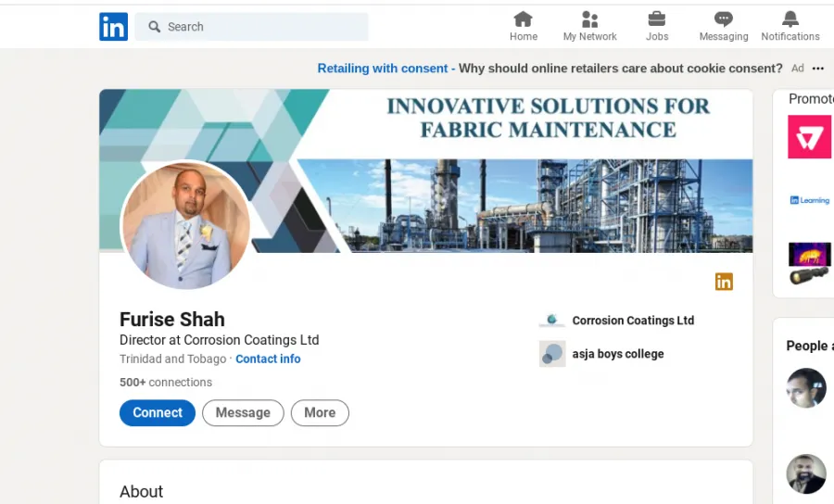The image size is (834, 504).
Task: Open the Home tab
Action: point(524,27)
